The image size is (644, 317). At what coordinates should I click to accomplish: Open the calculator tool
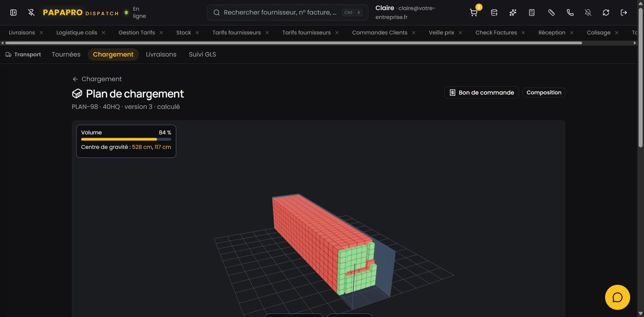(x=532, y=13)
